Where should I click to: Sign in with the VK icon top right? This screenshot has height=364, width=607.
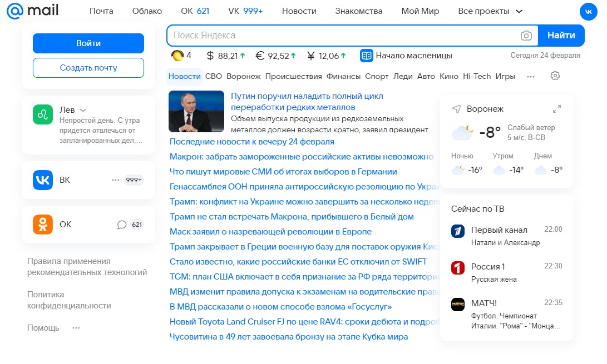click(589, 11)
